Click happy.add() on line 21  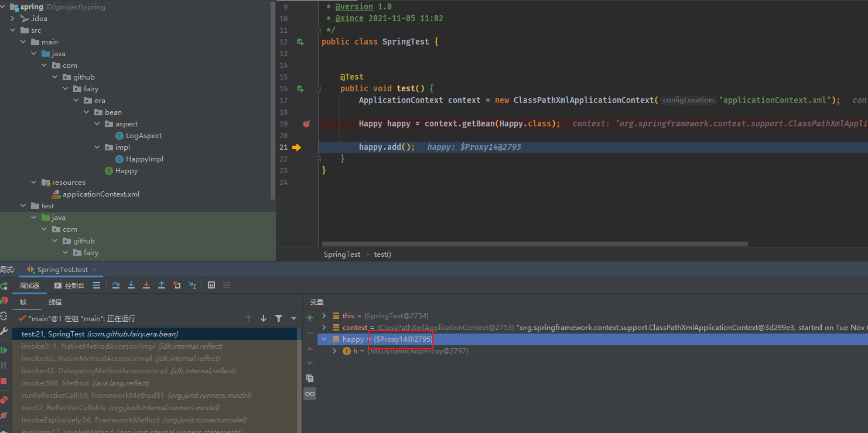387,147
